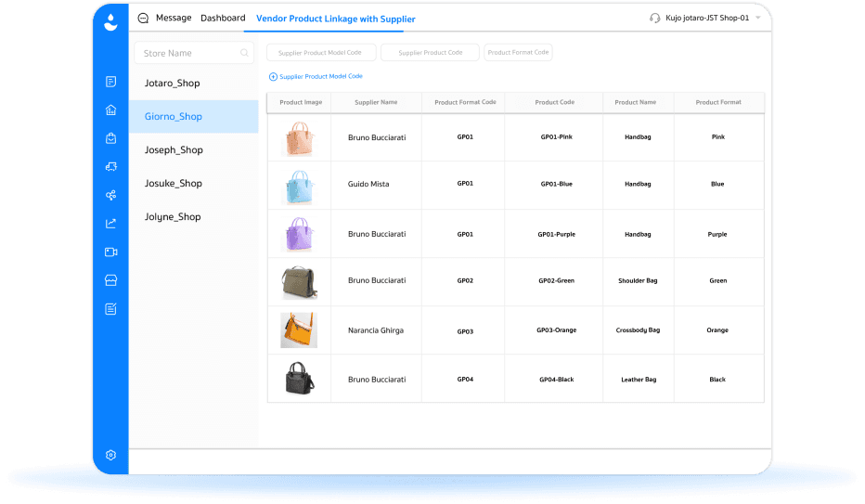
Task: Open the shopping bag icon in sidebar
Action: [x=110, y=138]
